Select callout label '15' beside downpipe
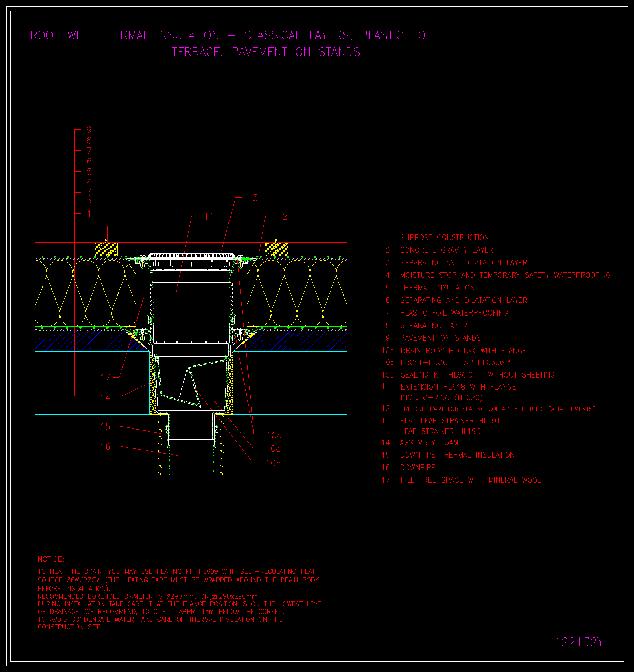 pyautogui.click(x=105, y=427)
